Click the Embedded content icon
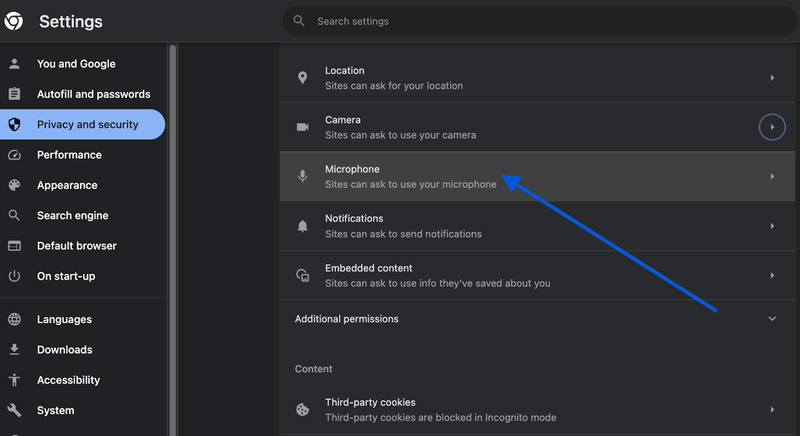The width and height of the screenshot is (800, 436). point(303,275)
